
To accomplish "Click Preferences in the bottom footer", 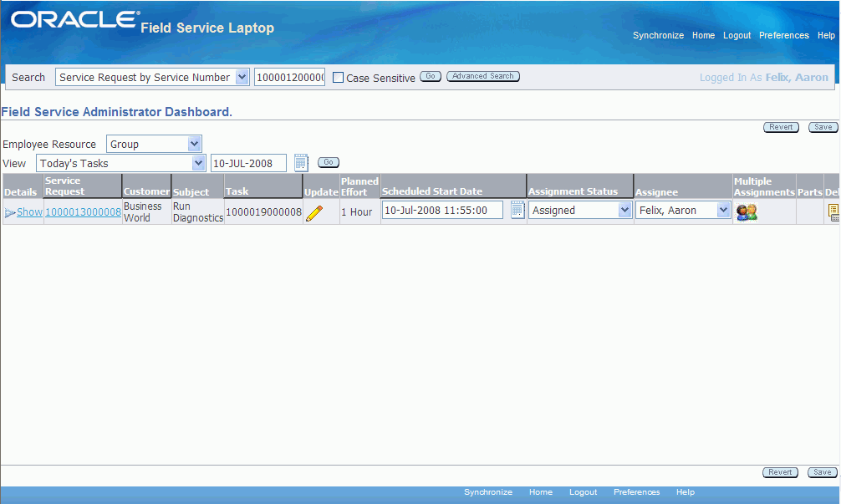I will tap(637, 492).
